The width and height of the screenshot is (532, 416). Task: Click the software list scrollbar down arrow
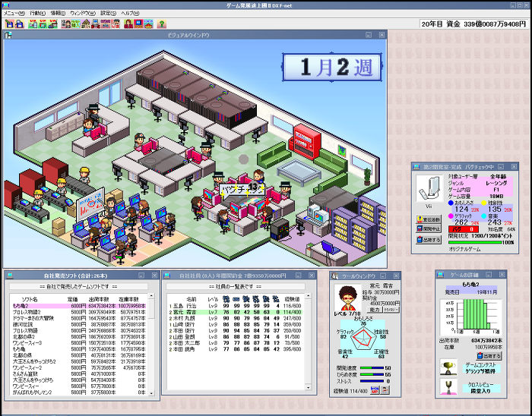[x=152, y=392]
